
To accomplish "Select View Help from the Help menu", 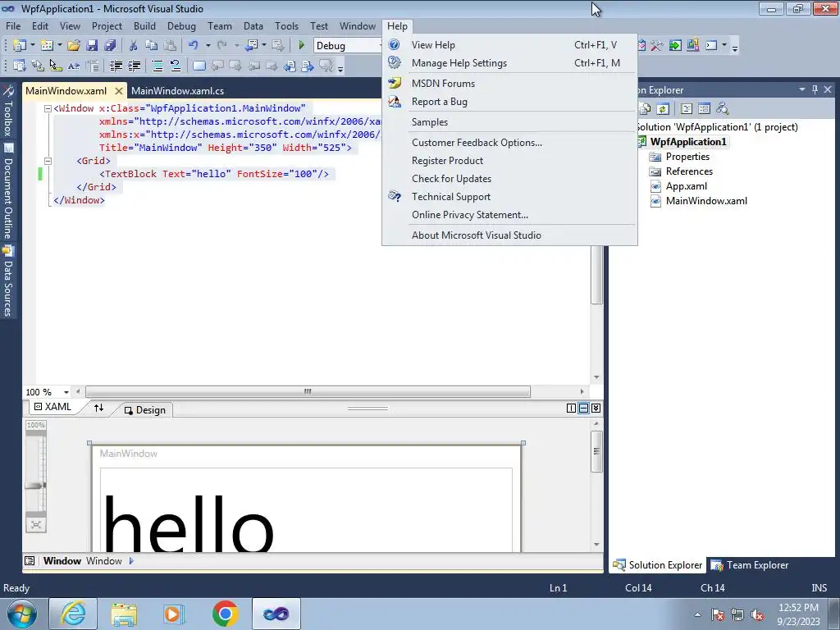I will tap(509, 45).
